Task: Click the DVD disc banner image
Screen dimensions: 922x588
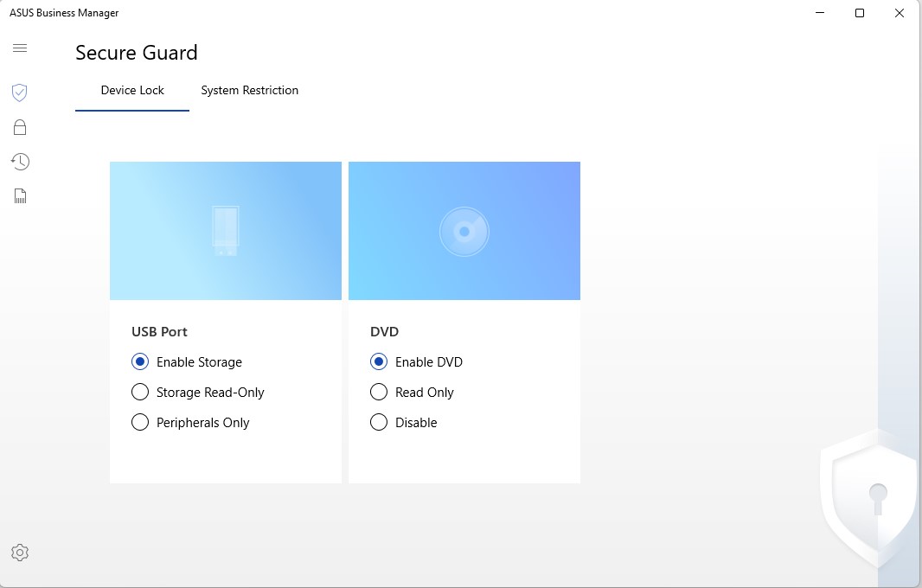Action: point(464,231)
